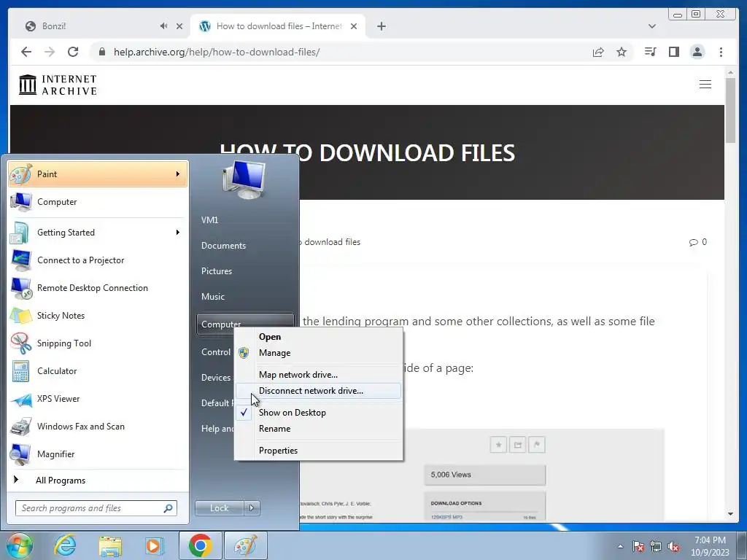This screenshot has height=560, width=747.
Task: Open Chrome profile avatar
Action: (697, 52)
